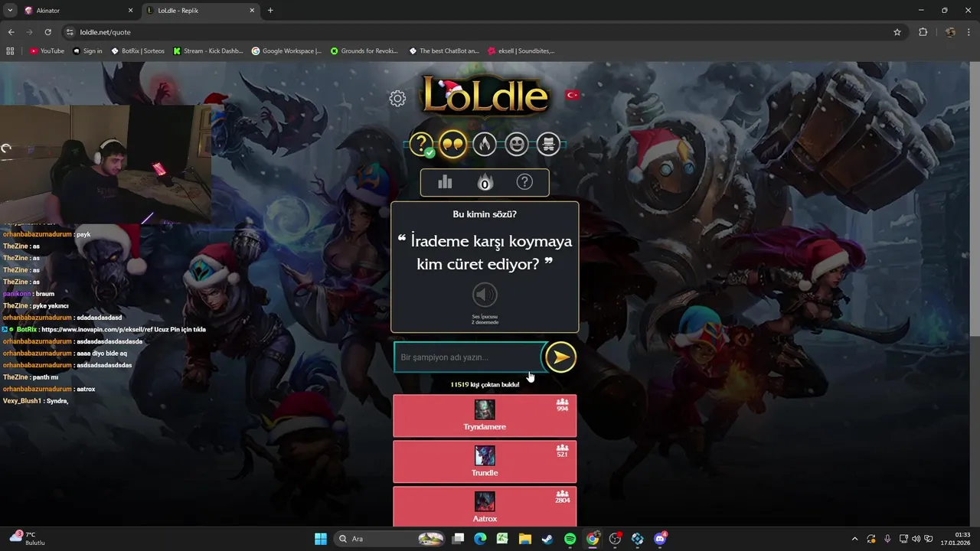Open the Sign in bookmark
Viewport: 980px width, 551px height.
coord(87,51)
